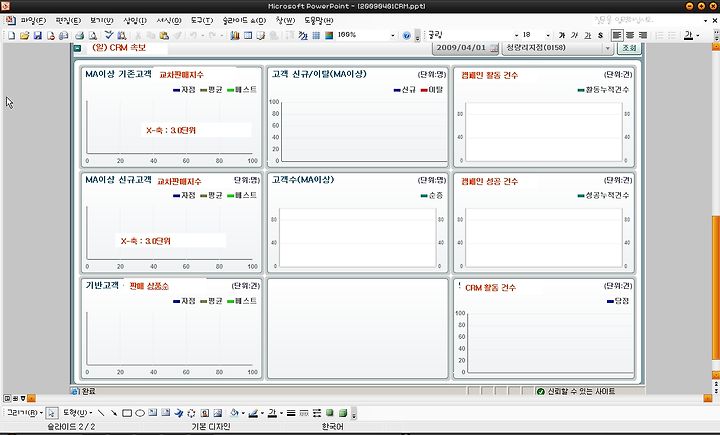
Task: Open the font size dropdown showing 18
Action: (x=548, y=35)
